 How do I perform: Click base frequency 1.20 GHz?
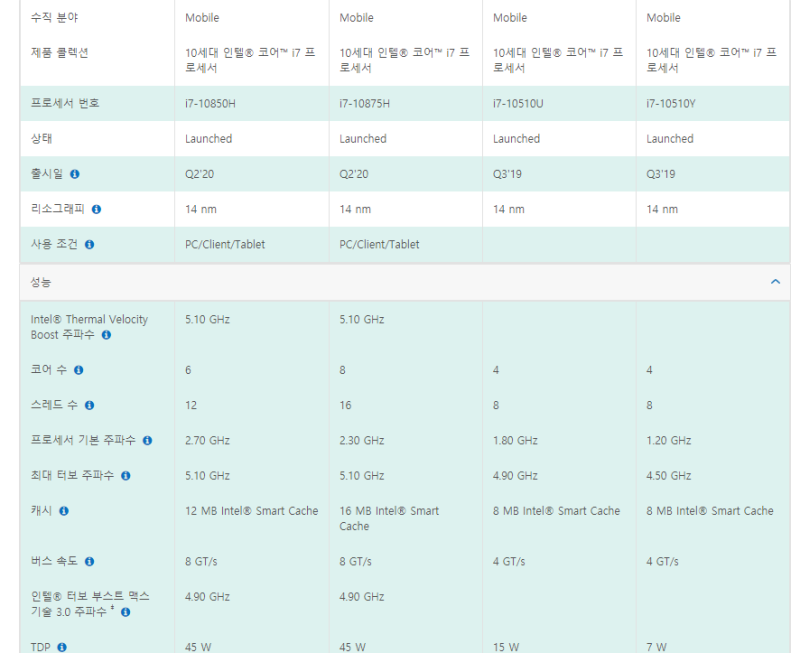pyautogui.click(x=669, y=440)
